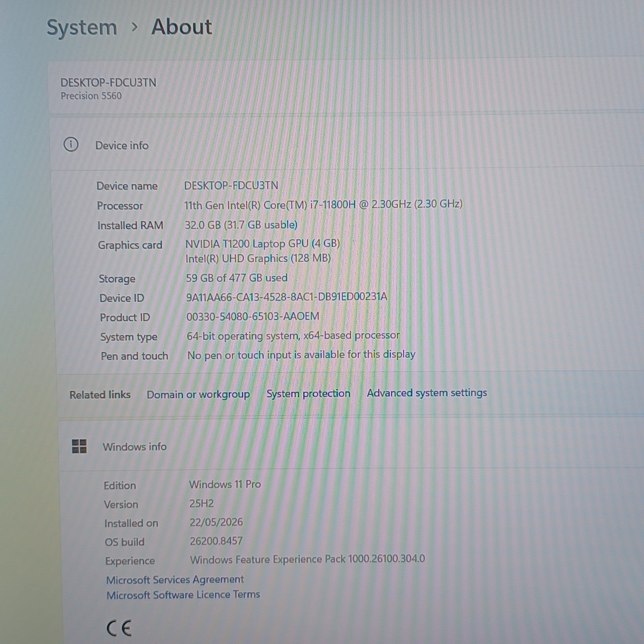This screenshot has width=644, height=644.
Task: Select the installed on date 22/05/2026
Action: [x=216, y=522]
